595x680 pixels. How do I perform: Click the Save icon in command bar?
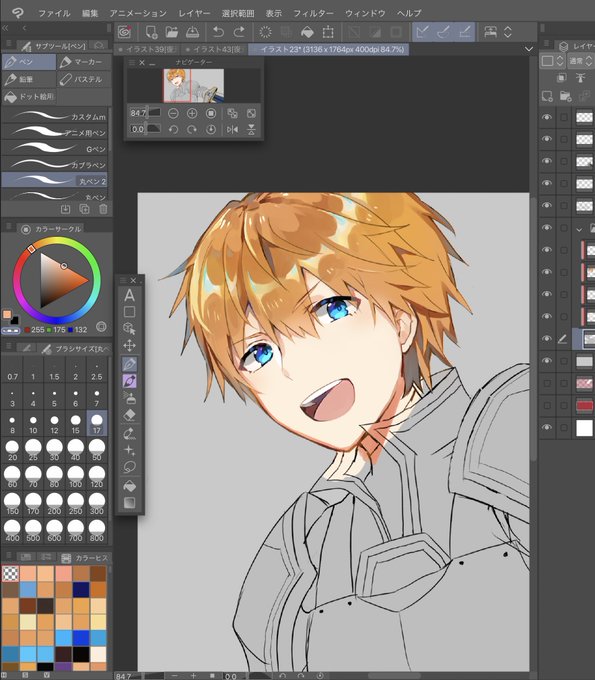pyautogui.click(x=192, y=32)
